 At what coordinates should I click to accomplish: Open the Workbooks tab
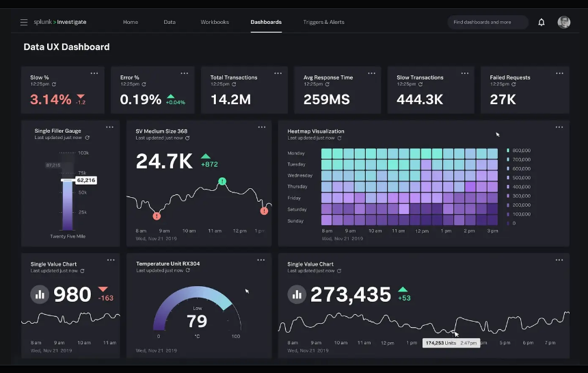(x=215, y=22)
